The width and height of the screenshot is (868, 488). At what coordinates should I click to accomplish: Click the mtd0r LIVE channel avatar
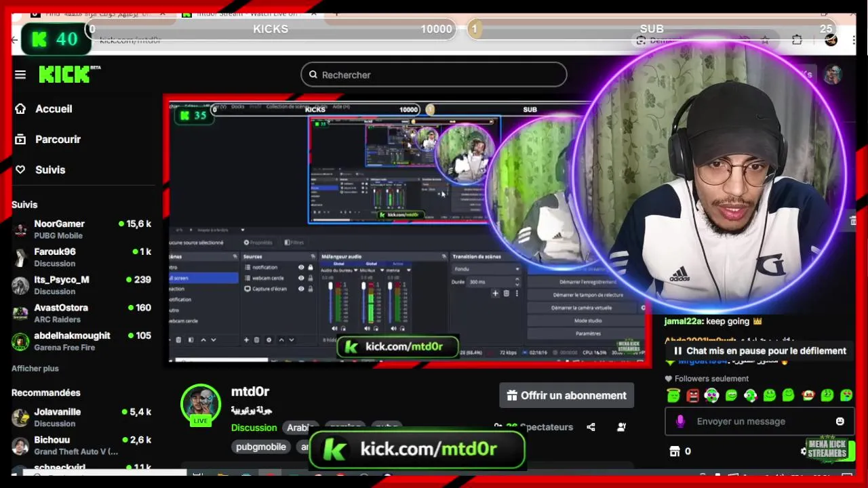(x=201, y=405)
